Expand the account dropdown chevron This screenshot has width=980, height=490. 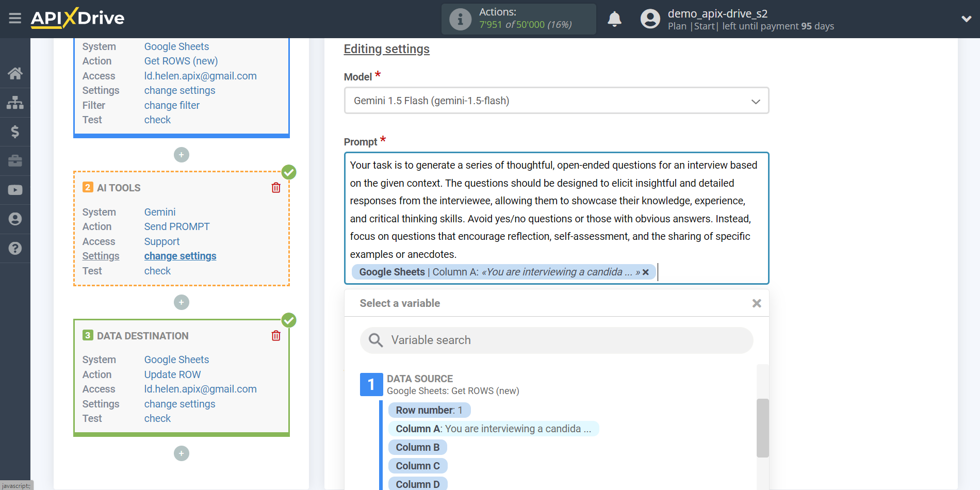(x=966, y=19)
